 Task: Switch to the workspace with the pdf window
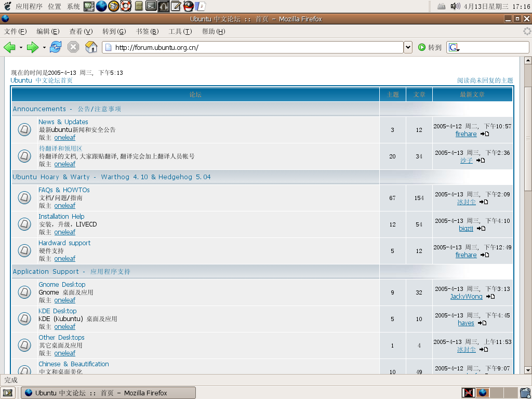pos(468,393)
